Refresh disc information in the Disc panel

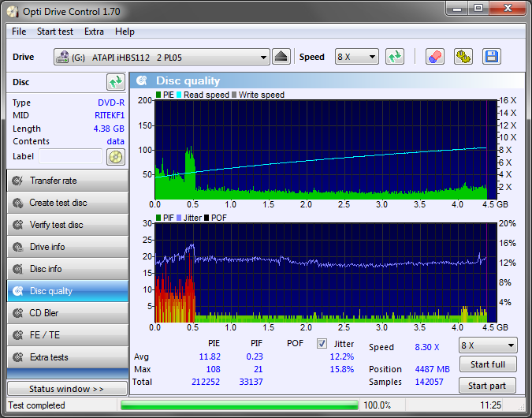[x=116, y=82]
